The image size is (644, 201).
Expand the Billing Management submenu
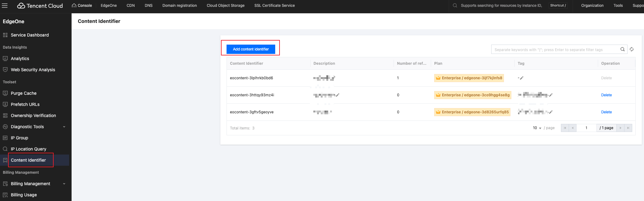64,184
